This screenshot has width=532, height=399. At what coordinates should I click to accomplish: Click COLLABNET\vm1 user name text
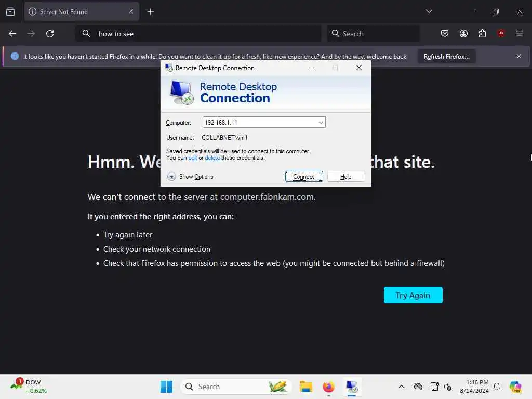coord(224,138)
